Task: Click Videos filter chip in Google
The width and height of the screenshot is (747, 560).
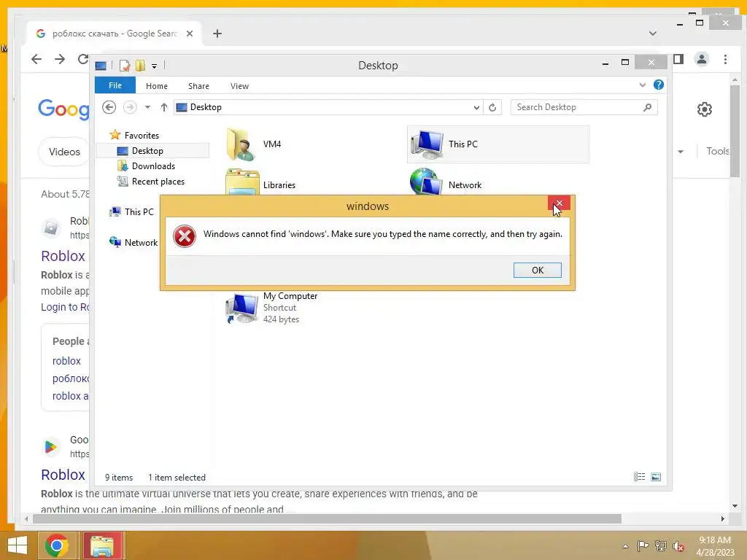Action: [64, 152]
